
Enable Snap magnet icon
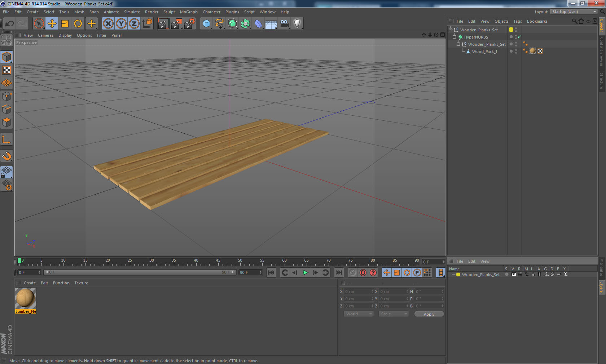7,156
